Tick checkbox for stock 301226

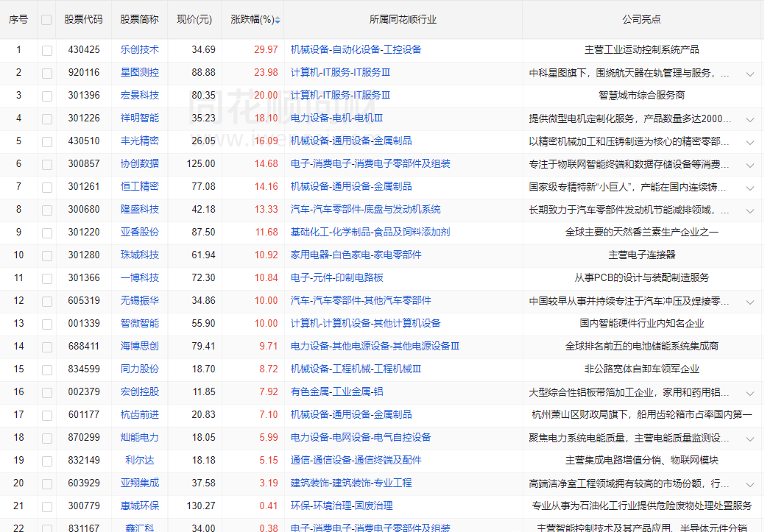[47, 119]
